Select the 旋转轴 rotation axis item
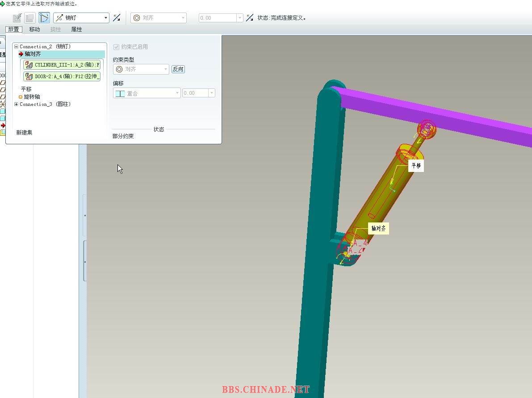This screenshot has width=532, height=398. [32, 96]
